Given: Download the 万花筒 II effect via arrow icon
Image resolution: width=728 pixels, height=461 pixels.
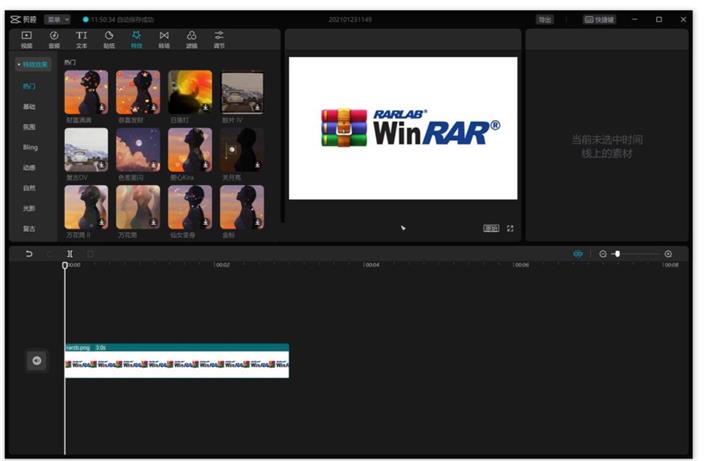Looking at the screenshot, I should [x=101, y=223].
